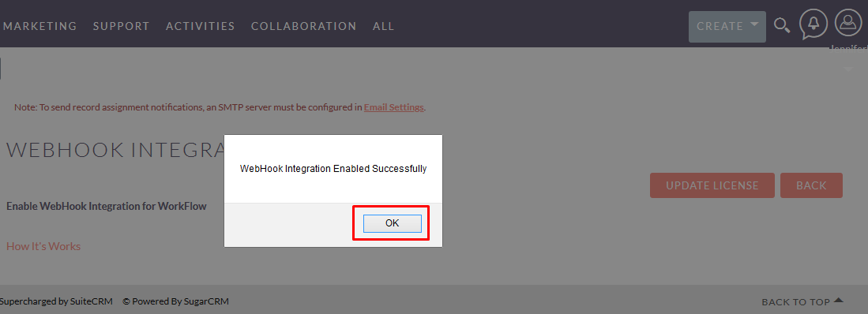The height and width of the screenshot is (314, 868).
Task: Open the How It's Works link
Action: coord(43,246)
